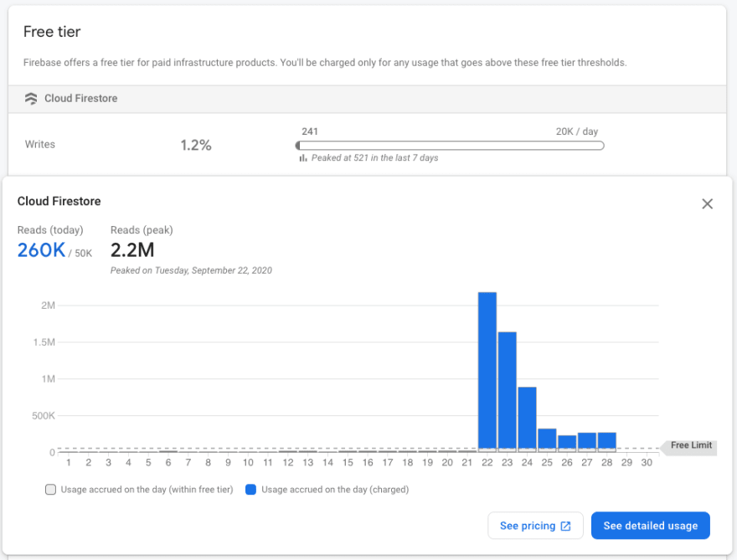Click the See detailed usage button
737x560 pixels.
point(651,526)
